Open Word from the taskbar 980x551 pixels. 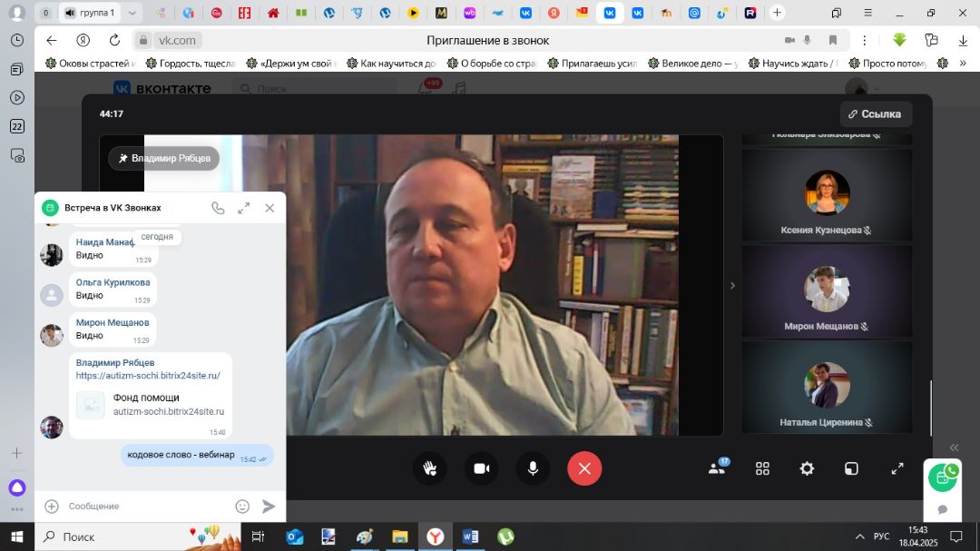[471, 536]
